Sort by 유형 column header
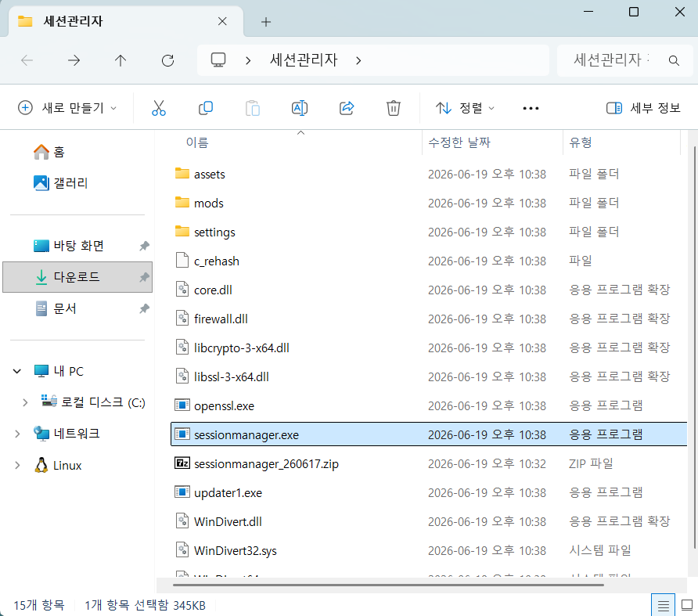Screen dimensions: 698x616 [x=581, y=142]
